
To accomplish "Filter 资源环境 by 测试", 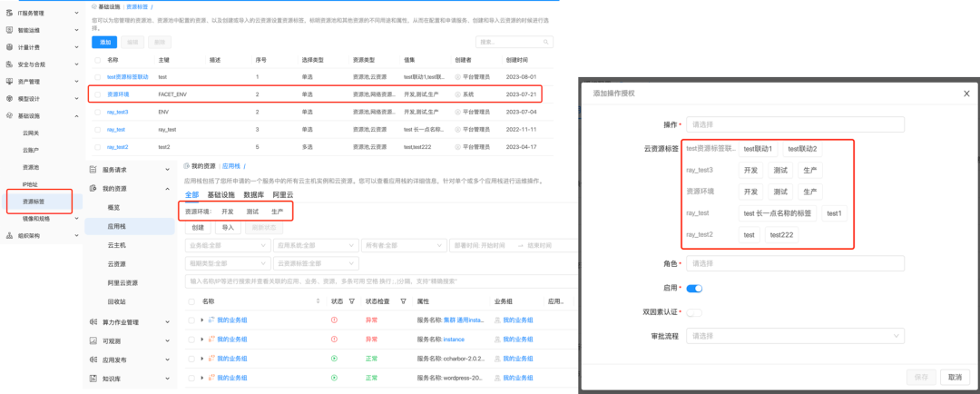I will pos(252,212).
